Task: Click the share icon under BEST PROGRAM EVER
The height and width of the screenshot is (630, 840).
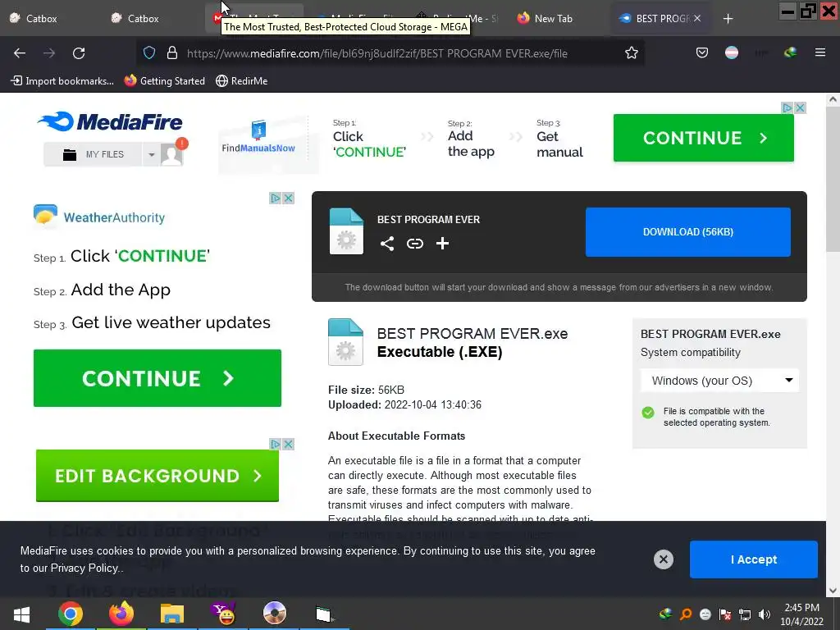Action: [387, 244]
